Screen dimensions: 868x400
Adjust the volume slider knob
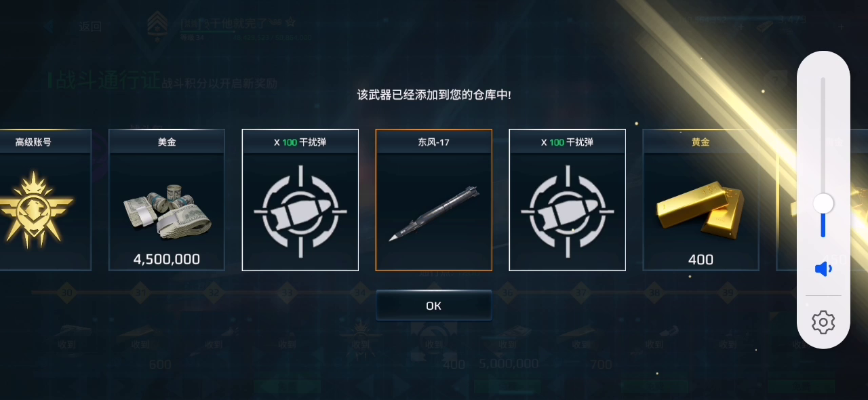click(823, 203)
